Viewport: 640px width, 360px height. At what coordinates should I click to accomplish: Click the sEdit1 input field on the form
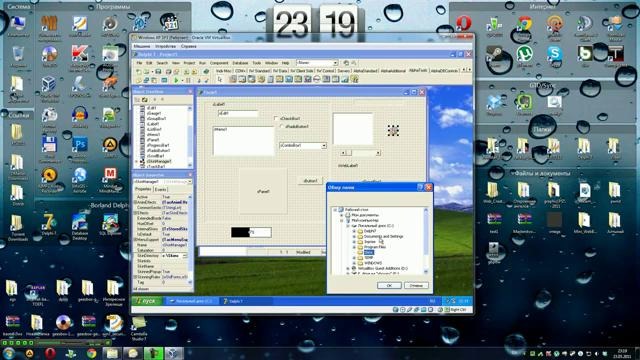(x=238, y=113)
